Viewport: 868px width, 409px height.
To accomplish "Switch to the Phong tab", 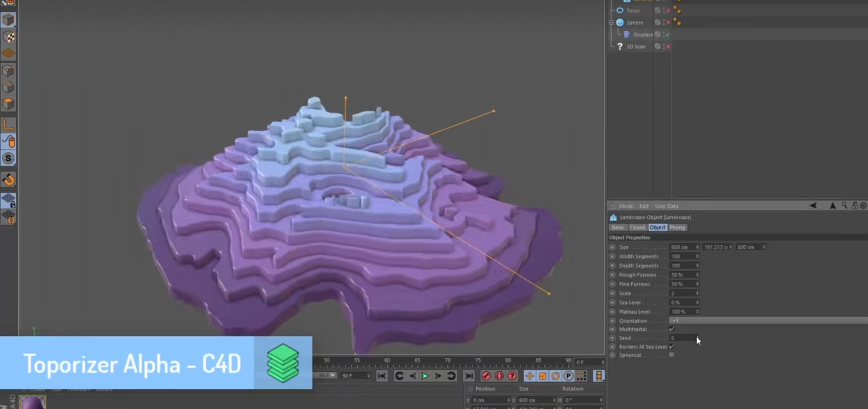I will click(x=677, y=227).
